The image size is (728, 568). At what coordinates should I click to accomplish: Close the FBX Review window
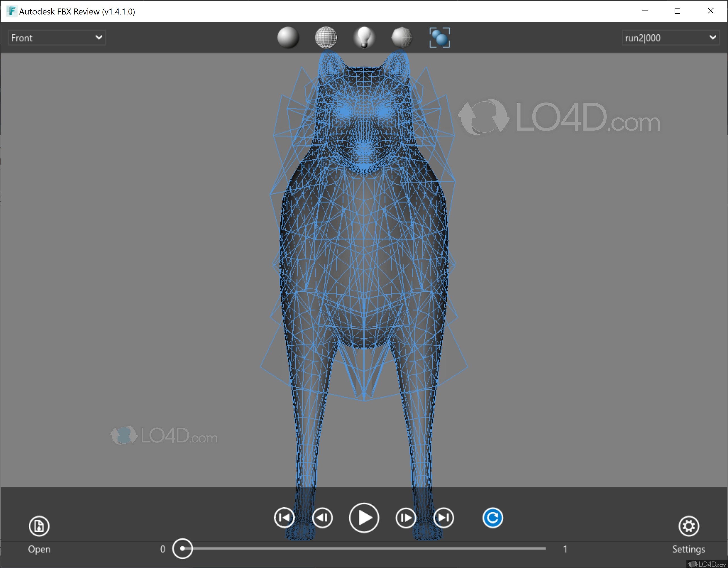click(710, 11)
